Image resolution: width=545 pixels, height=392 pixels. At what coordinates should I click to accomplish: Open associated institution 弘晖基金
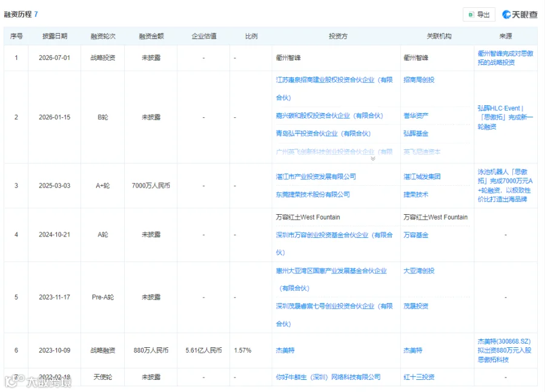tap(415, 134)
